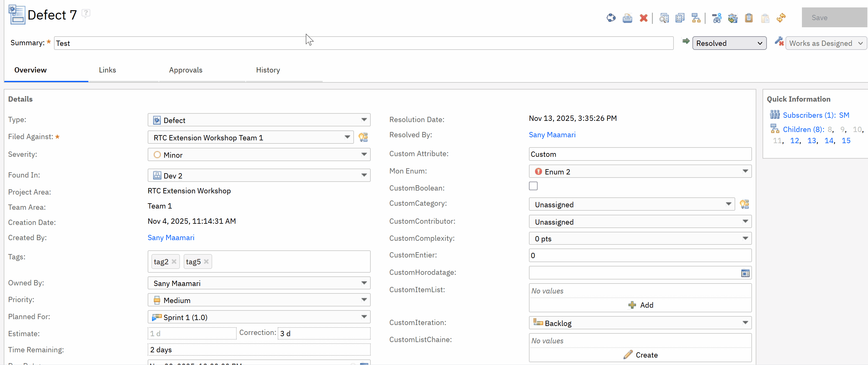
Task: Open Planned For dropdown showing Sprint 1
Action: coord(259,317)
